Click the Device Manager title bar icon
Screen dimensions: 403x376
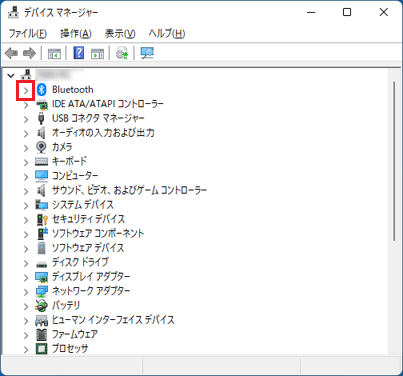click(14, 12)
